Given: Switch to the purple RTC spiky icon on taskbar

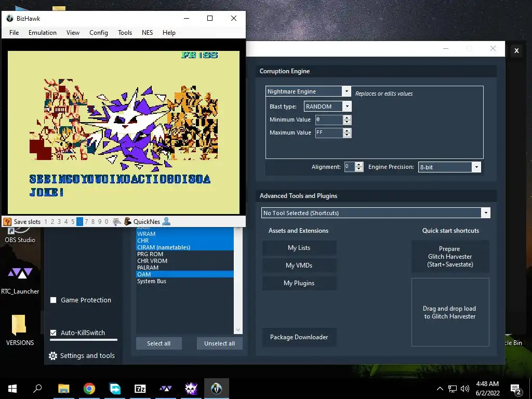Looking at the screenshot, I should [x=191, y=389].
